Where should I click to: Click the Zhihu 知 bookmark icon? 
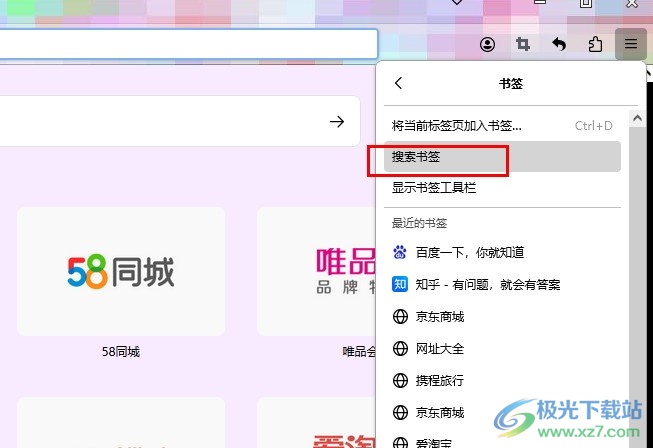[400, 284]
